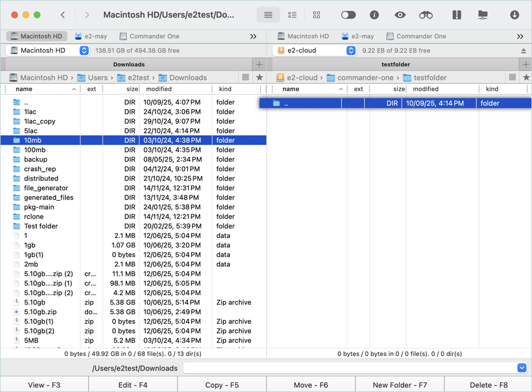Screen dimensions: 532x392
Task: Show more drives in the left panel
Action: click(253, 36)
